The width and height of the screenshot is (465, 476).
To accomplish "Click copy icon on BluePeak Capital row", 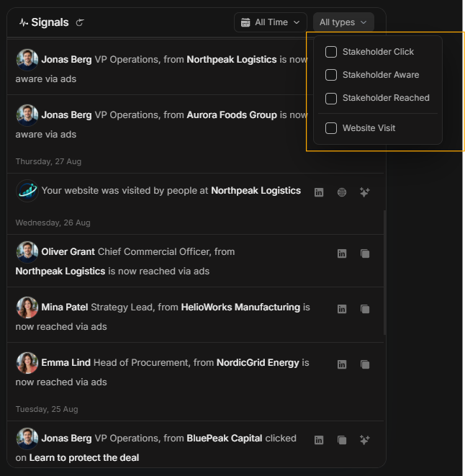I will pos(342,440).
